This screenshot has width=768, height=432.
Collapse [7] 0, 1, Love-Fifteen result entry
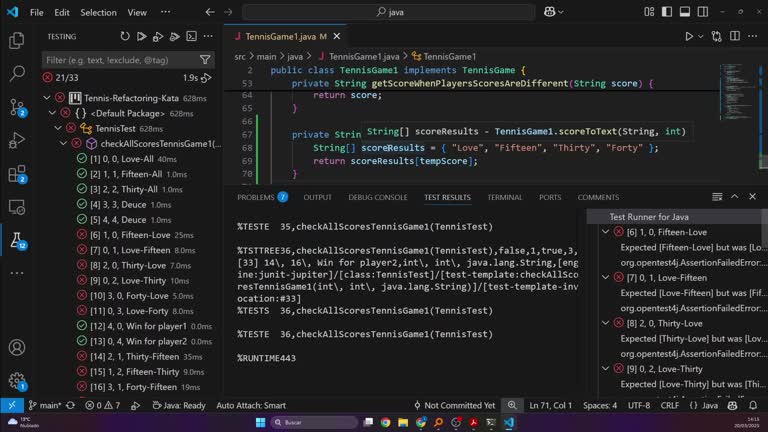pyautogui.click(x=606, y=277)
